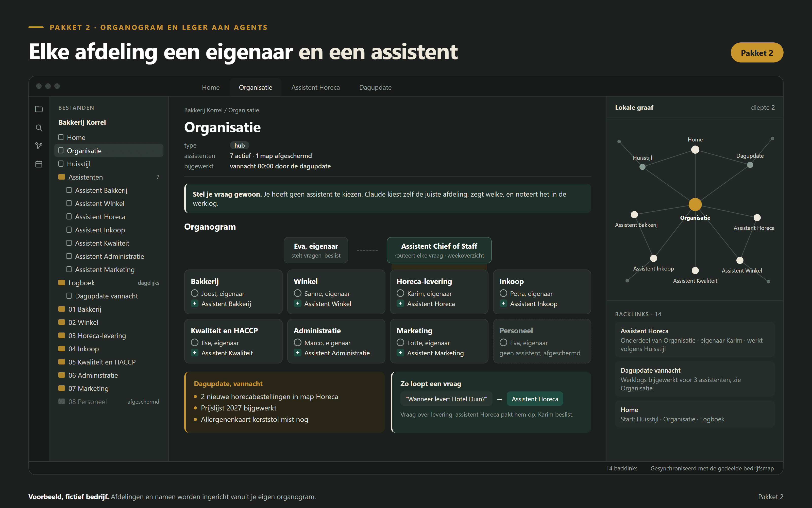
Task: Click plus icon beside Assistent Marketing card
Action: coord(400,353)
